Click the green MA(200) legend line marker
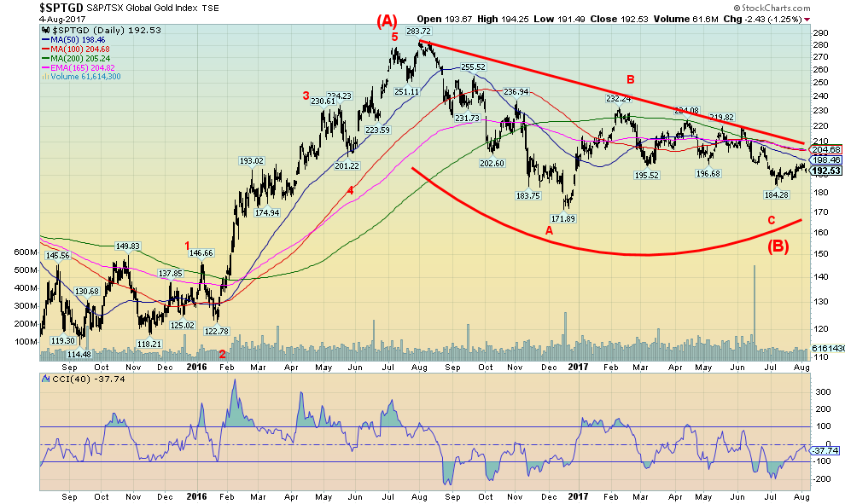 (45, 58)
